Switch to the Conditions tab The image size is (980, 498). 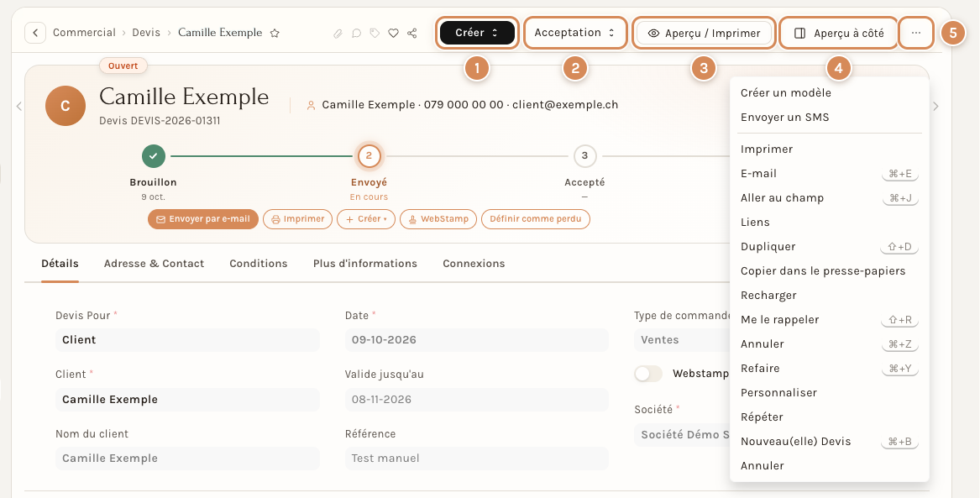[x=258, y=264]
